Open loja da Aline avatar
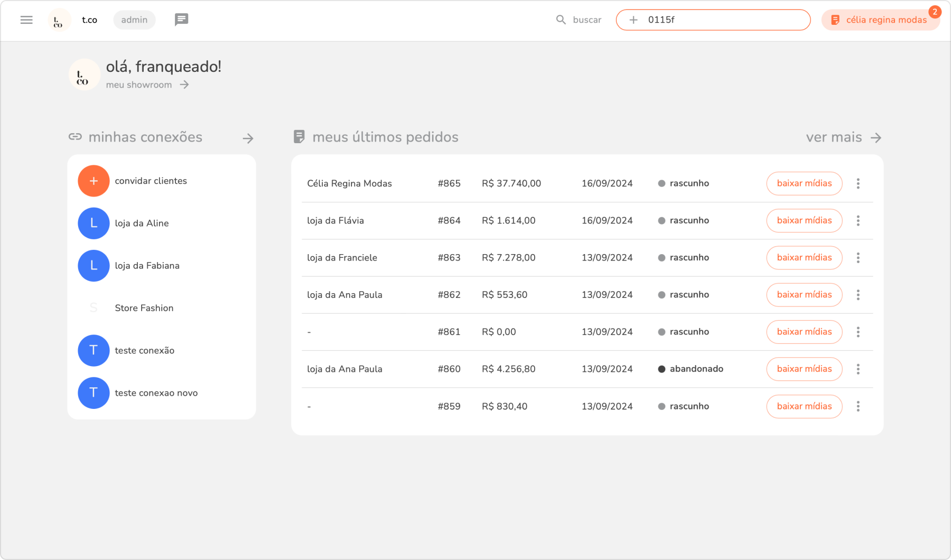This screenshot has height=560, width=951. point(94,223)
